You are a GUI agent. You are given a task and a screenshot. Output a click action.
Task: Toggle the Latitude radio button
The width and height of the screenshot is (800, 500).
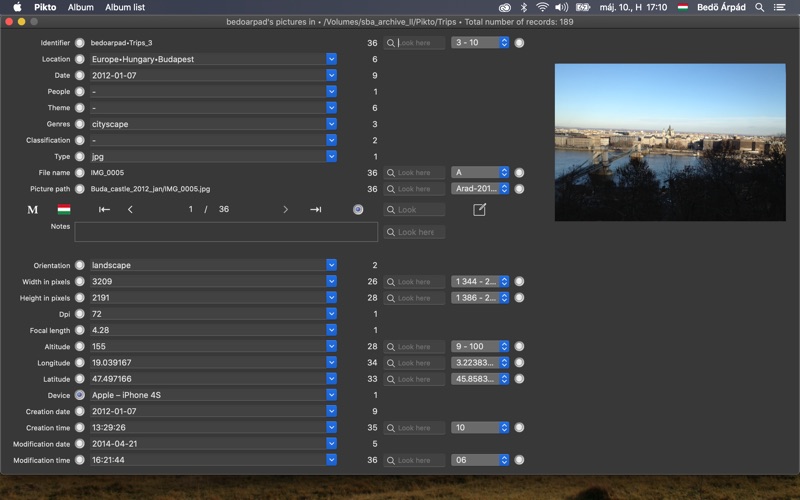pos(80,379)
